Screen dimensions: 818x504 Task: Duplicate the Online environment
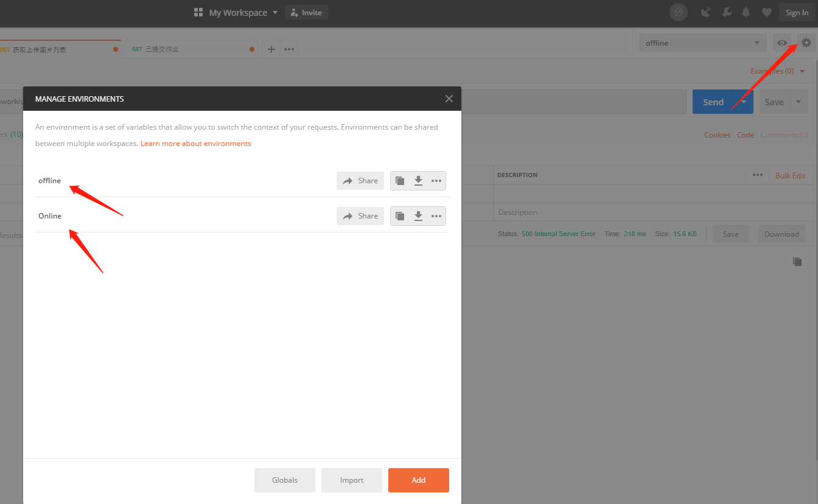click(400, 216)
